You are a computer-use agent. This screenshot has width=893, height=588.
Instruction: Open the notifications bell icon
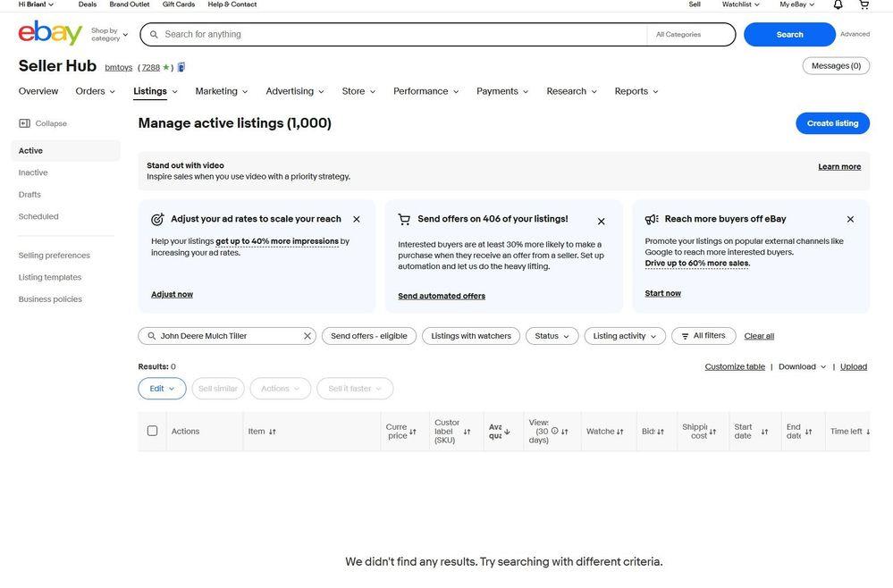[838, 4]
